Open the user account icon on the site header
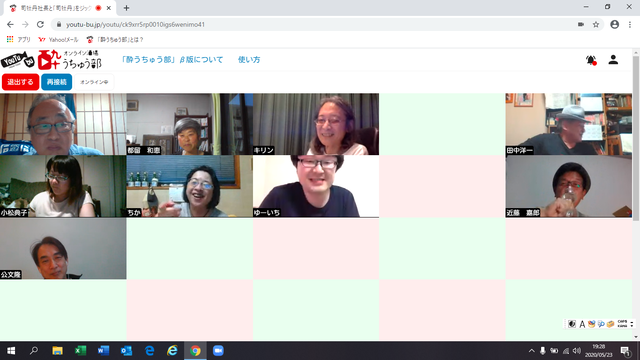 (x=613, y=60)
